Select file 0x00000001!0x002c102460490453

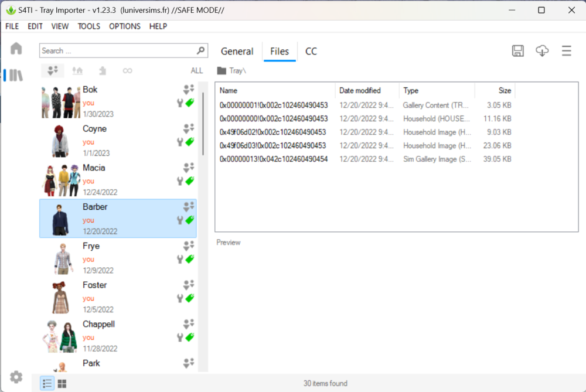[274, 105]
